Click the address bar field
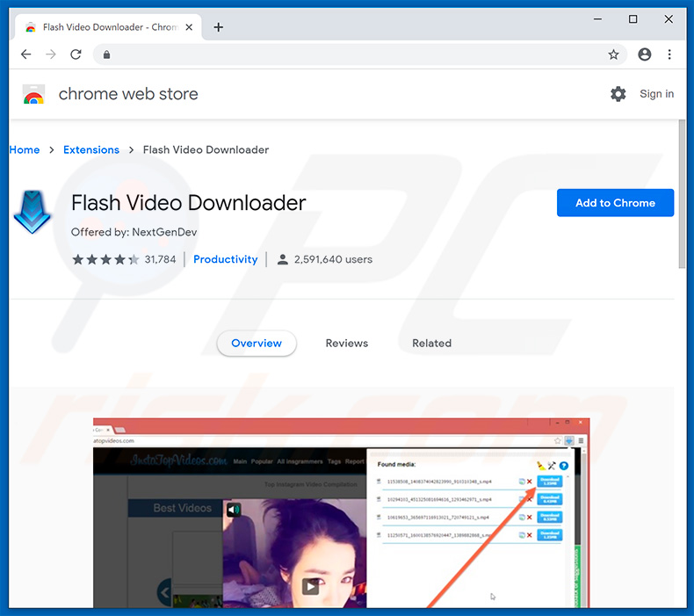Screen dimensions: 694x616 pos(358,54)
